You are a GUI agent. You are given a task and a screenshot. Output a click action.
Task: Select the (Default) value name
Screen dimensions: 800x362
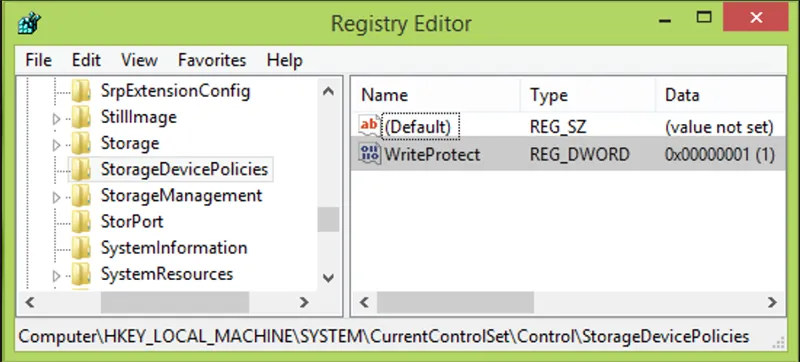(418, 126)
